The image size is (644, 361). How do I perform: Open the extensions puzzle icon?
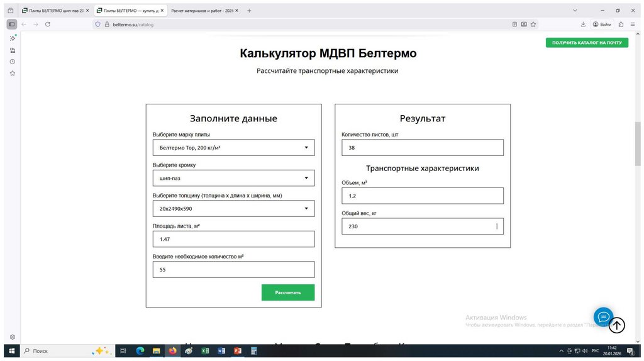coord(621,25)
